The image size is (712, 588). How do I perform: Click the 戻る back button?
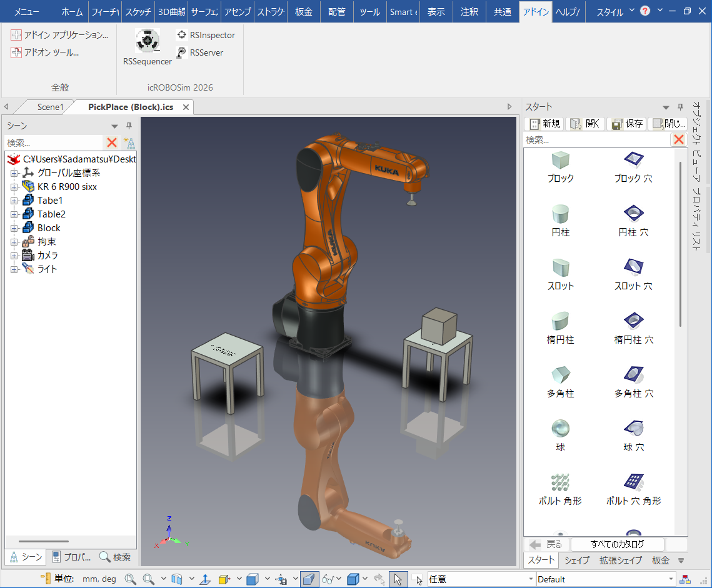[x=546, y=544]
